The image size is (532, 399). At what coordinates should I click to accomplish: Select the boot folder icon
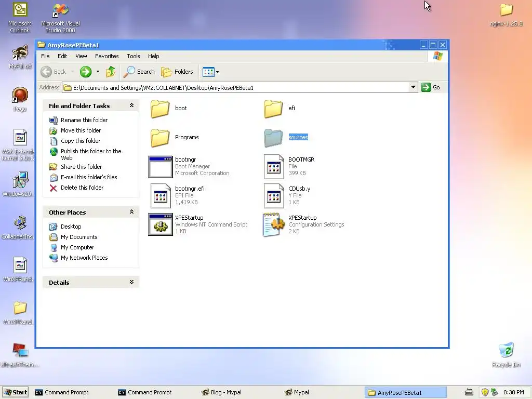point(160,109)
